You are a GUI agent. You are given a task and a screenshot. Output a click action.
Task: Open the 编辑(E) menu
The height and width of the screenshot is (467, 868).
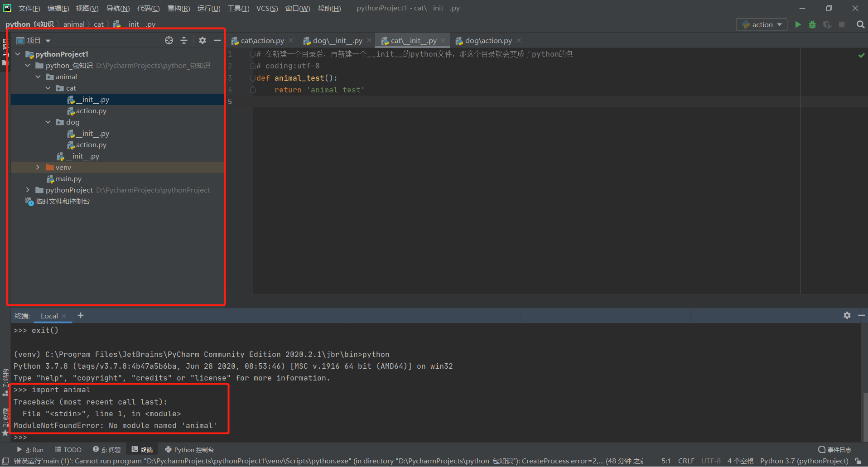(x=58, y=9)
